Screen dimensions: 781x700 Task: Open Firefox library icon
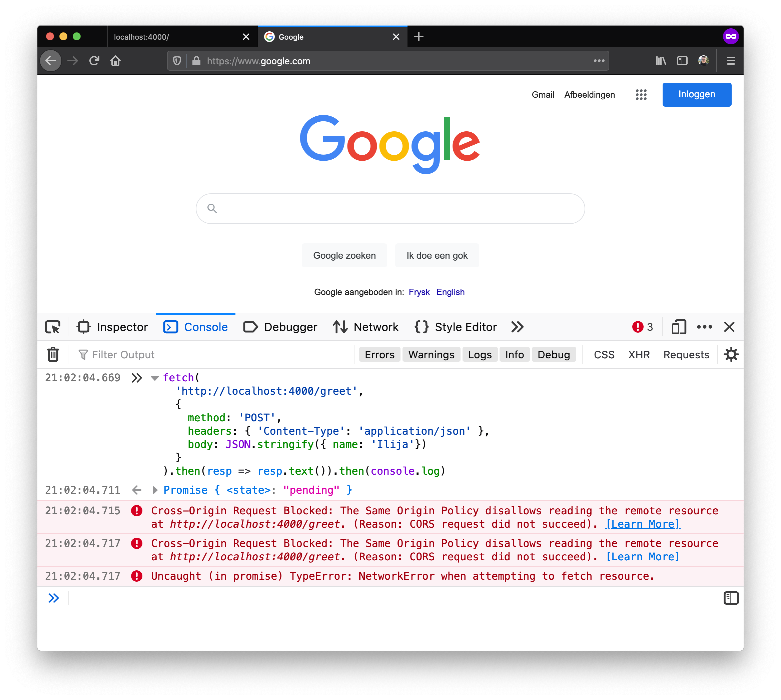coord(661,61)
